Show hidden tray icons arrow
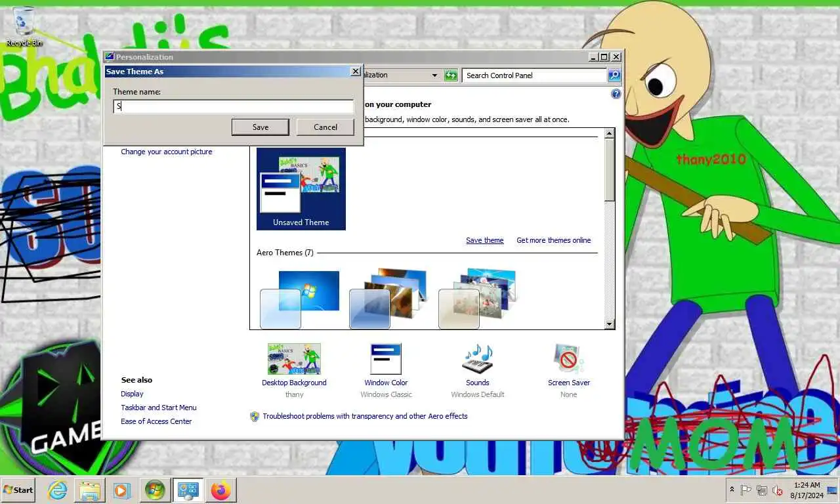Image resolution: width=840 pixels, height=504 pixels. [732, 490]
